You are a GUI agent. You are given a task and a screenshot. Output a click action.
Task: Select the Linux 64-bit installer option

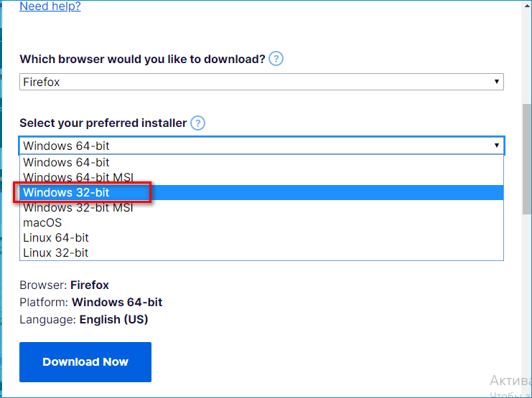tap(56, 237)
